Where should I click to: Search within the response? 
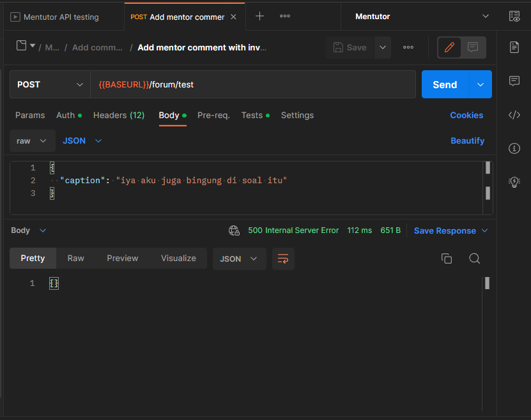pyautogui.click(x=475, y=259)
